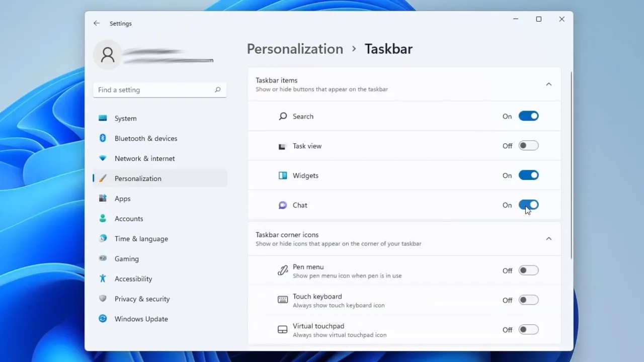
Task: Click the Accessibility figure icon
Action: tap(103, 279)
